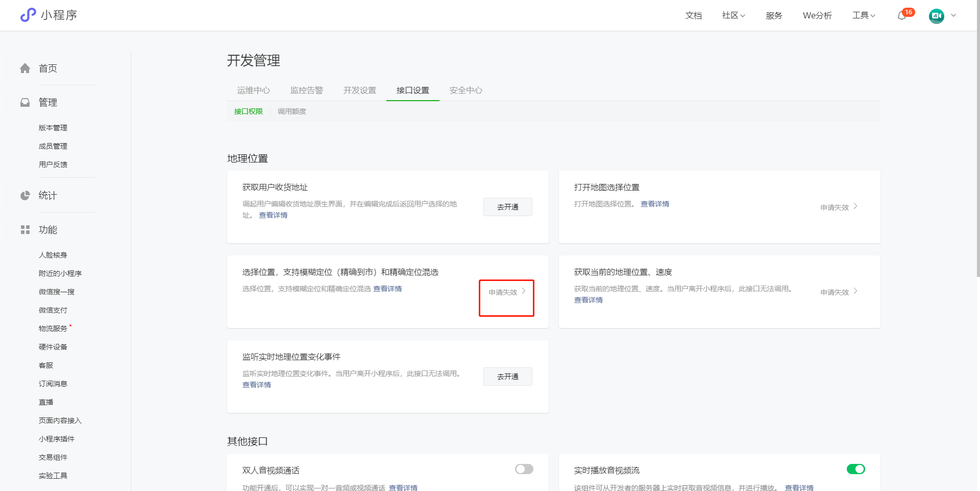Open 页面内容接入 in the sidebar
Screen dimensions: 980x491
pos(60,420)
